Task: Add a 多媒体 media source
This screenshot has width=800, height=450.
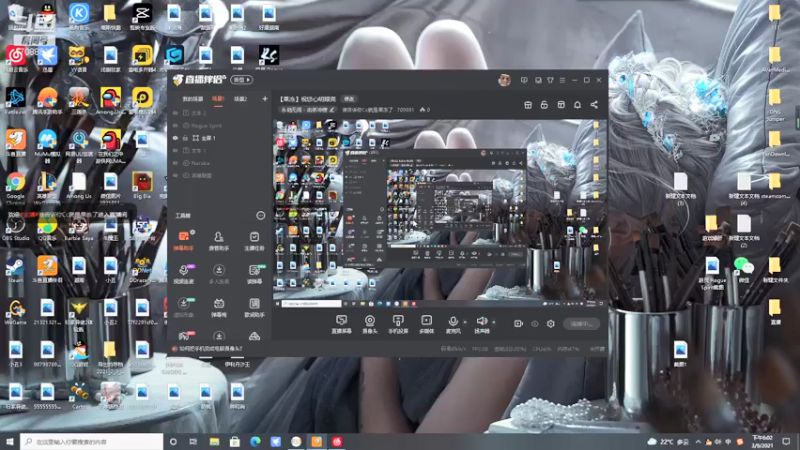Action: (426, 324)
